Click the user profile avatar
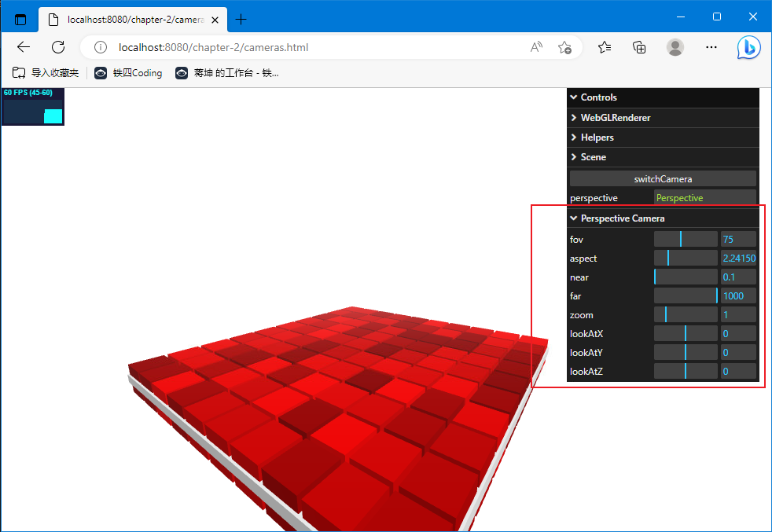Image resolution: width=772 pixels, height=532 pixels. (x=675, y=47)
